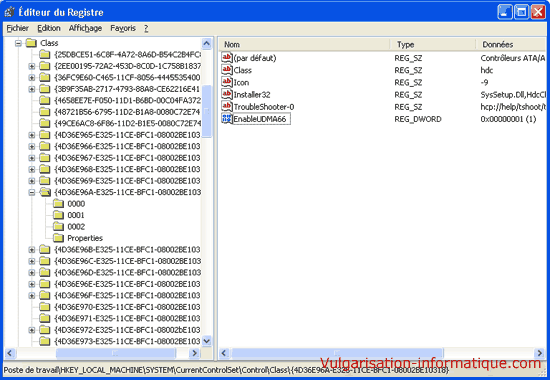This screenshot has height=380, width=550.
Task: Click the EnableUDMA66 name edit box
Action: (262, 119)
